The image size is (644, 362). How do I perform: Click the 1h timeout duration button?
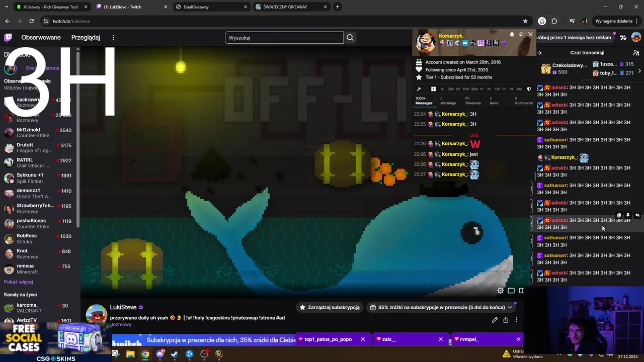click(481, 89)
